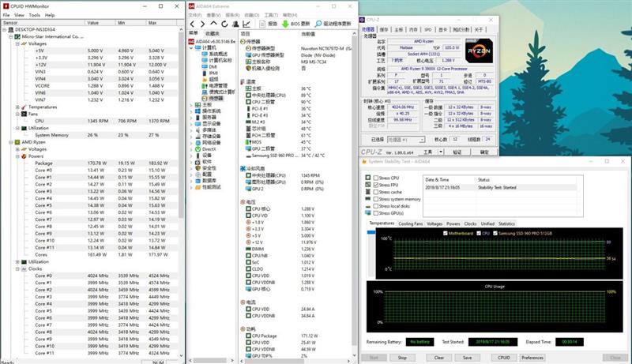Open HWMonitor View menu
The width and height of the screenshot is (632, 364).
19,15
